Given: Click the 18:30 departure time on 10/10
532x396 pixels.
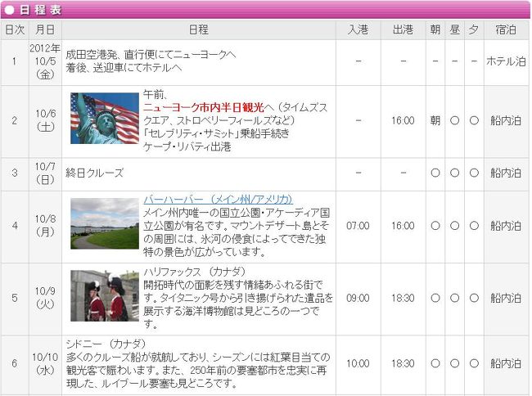Looking at the screenshot, I should click(x=403, y=364).
